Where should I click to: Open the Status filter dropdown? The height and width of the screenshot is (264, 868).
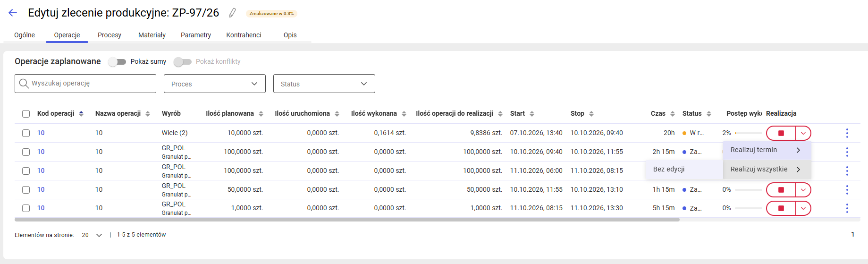click(324, 84)
